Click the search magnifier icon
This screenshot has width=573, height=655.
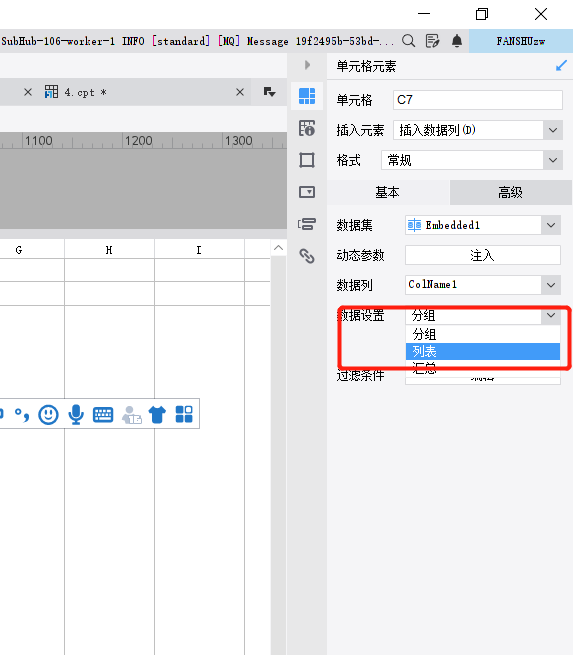[408, 41]
